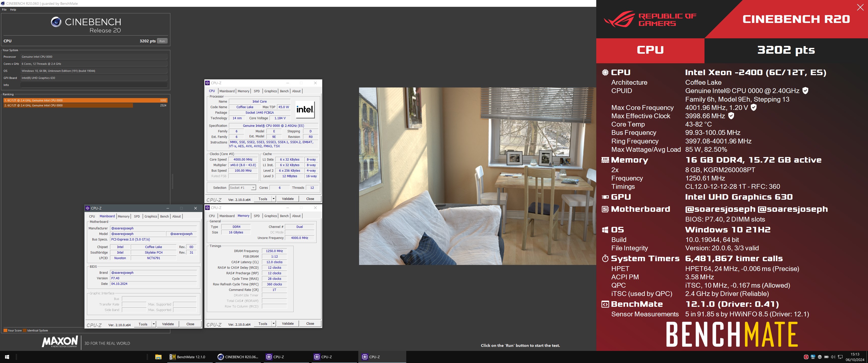Click the Package Socket 1440 FCBGA value
This screenshot has width=868, height=363.
pos(259,112)
